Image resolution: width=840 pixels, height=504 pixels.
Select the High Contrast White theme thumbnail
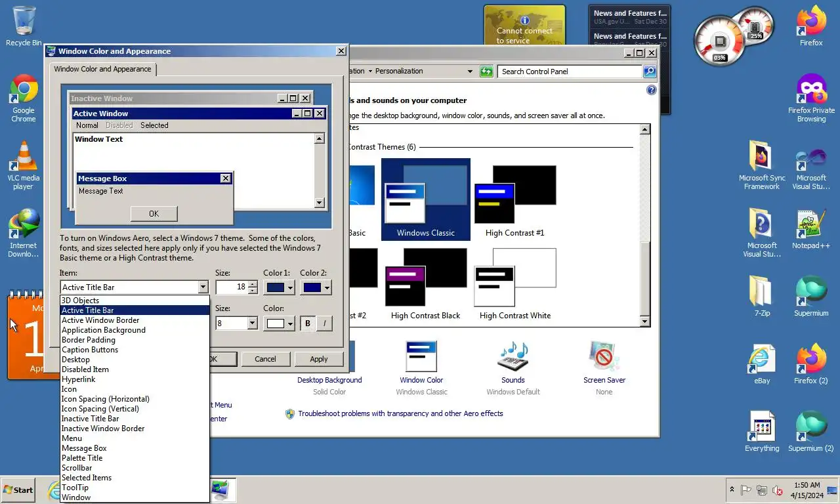coord(514,283)
